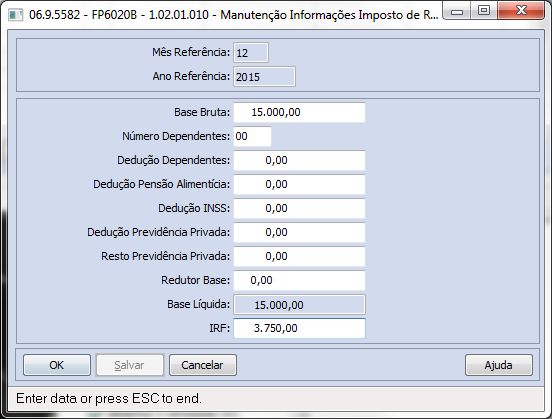Minimize the FP6020B window
Image resolution: width=552 pixels, height=419 pixels.
tap(457, 11)
